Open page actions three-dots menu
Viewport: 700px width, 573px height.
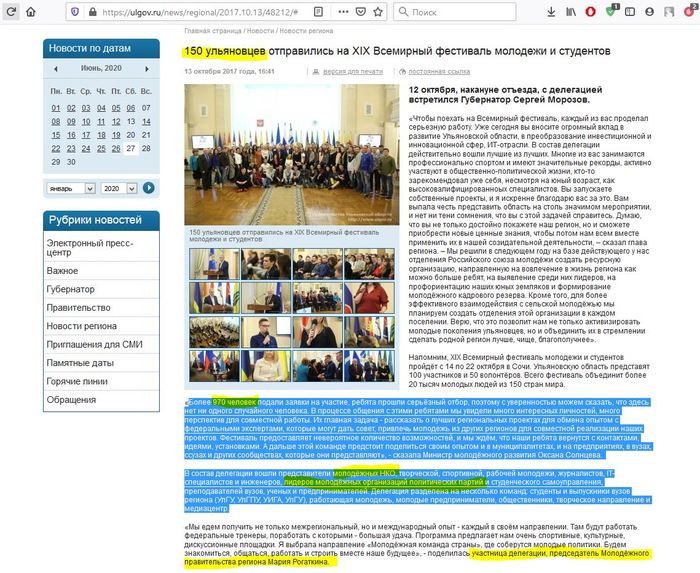point(341,11)
